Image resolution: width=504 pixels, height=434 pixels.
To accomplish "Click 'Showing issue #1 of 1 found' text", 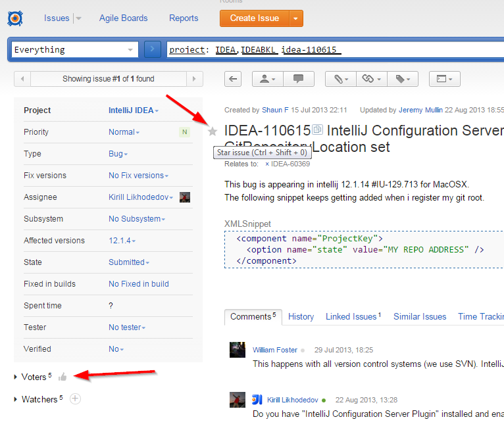I will [x=109, y=79].
